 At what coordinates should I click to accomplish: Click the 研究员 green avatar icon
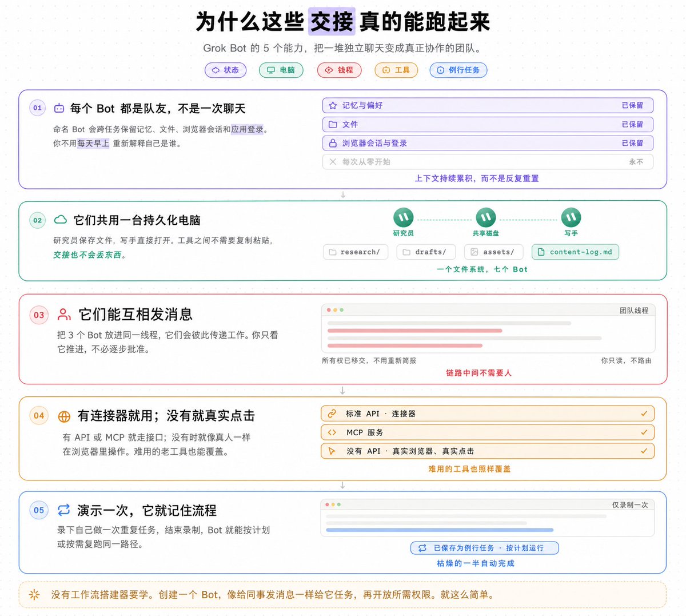[404, 217]
